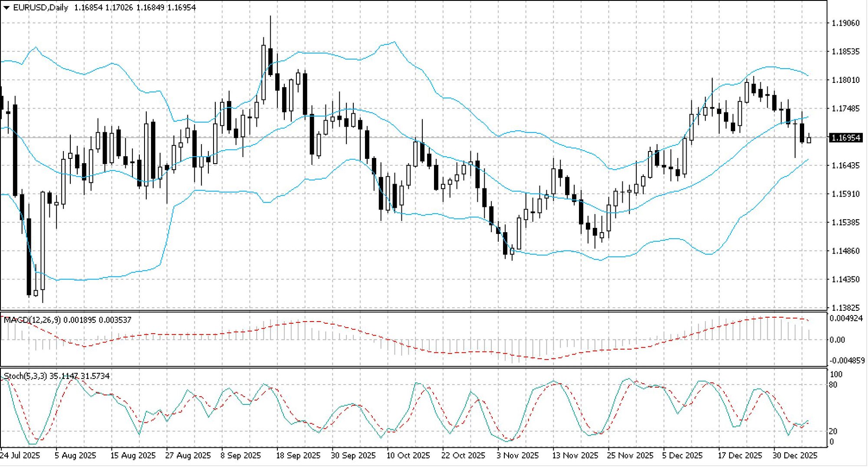
Task: Open the dropdown triangle beside EURUSD,Daily
Action: 6,7
